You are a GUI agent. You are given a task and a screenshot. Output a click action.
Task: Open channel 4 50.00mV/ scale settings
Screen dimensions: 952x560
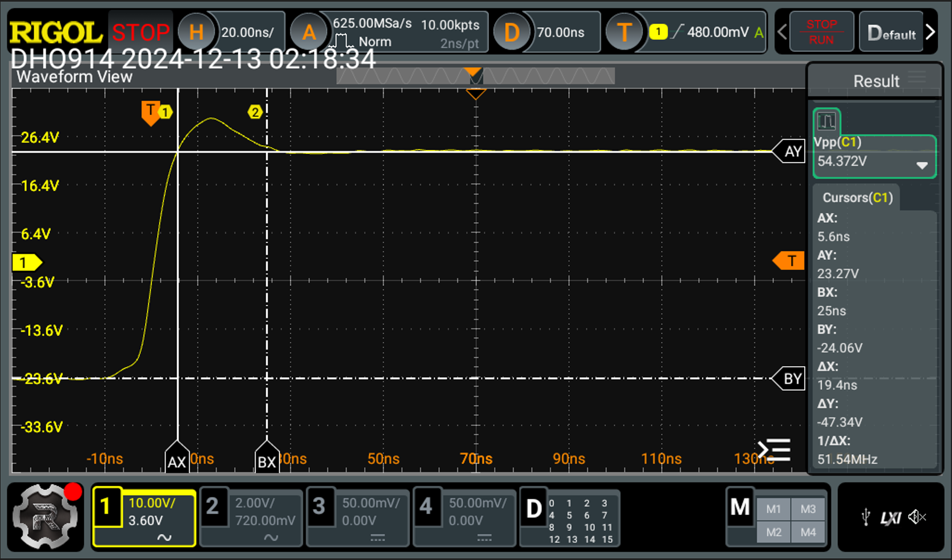tap(465, 518)
